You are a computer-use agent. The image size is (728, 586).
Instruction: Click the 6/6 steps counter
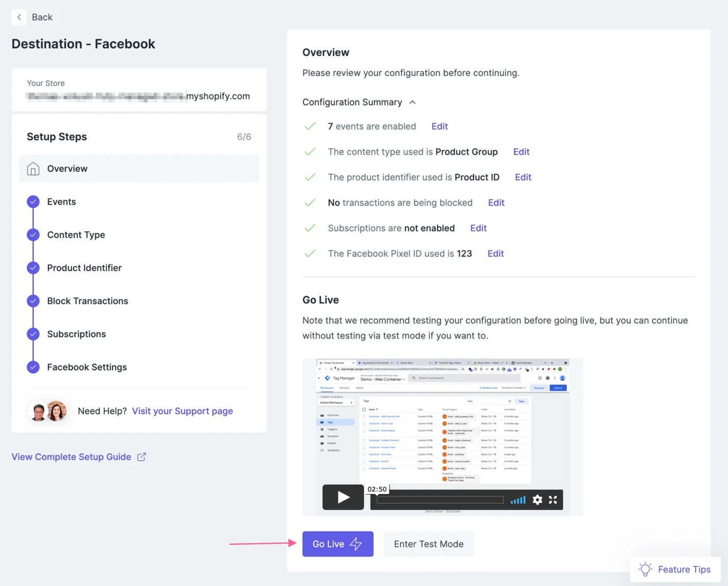pos(244,137)
